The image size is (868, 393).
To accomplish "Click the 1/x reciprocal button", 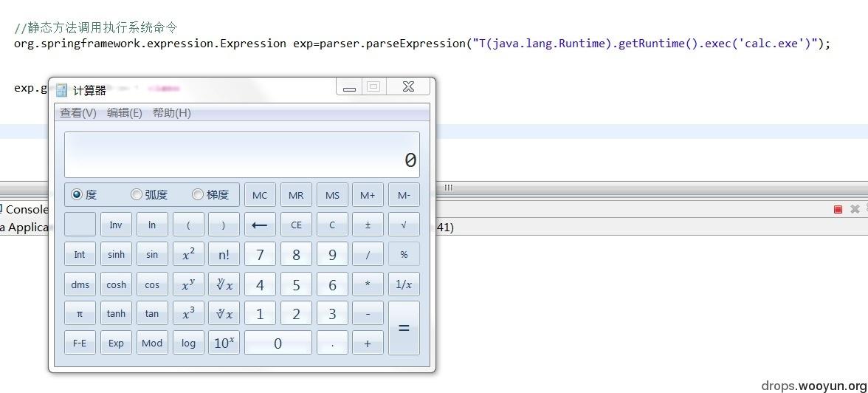I will (404, 284).
